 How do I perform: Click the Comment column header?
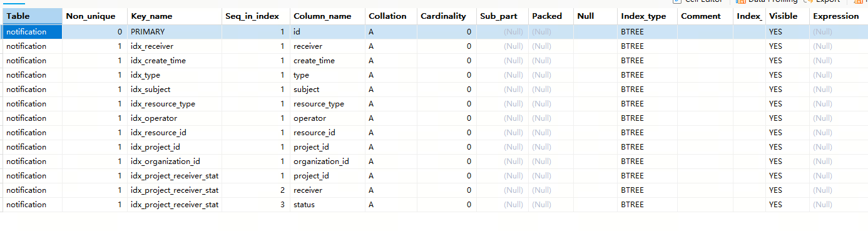tap(705, 16)
